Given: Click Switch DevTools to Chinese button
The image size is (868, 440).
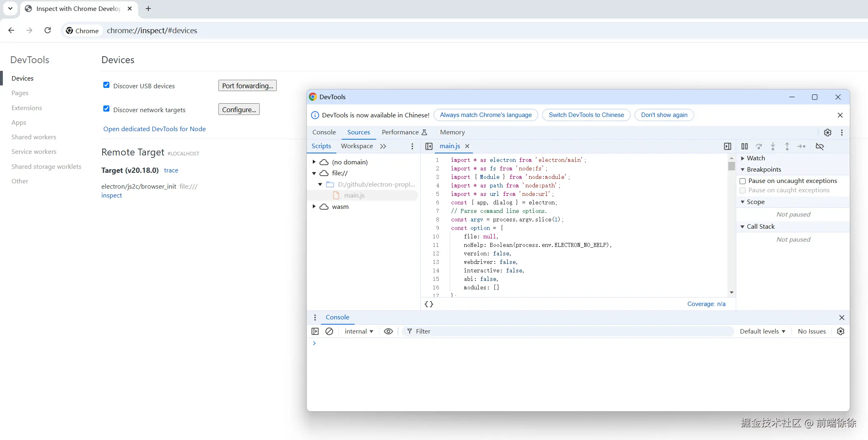Looking at the screenshot, I should (586, 115).
